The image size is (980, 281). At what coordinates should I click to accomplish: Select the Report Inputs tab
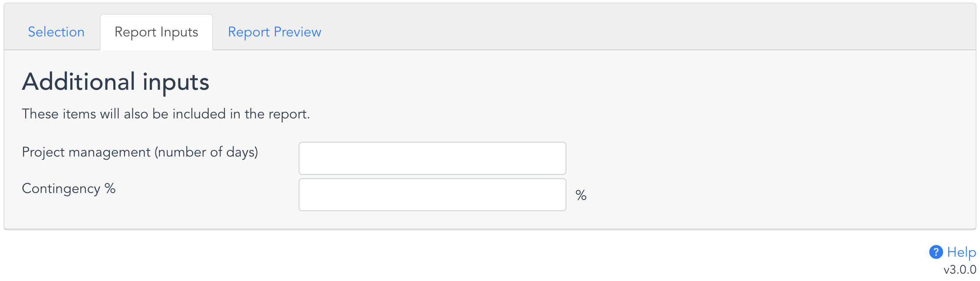tap(156, 32)
